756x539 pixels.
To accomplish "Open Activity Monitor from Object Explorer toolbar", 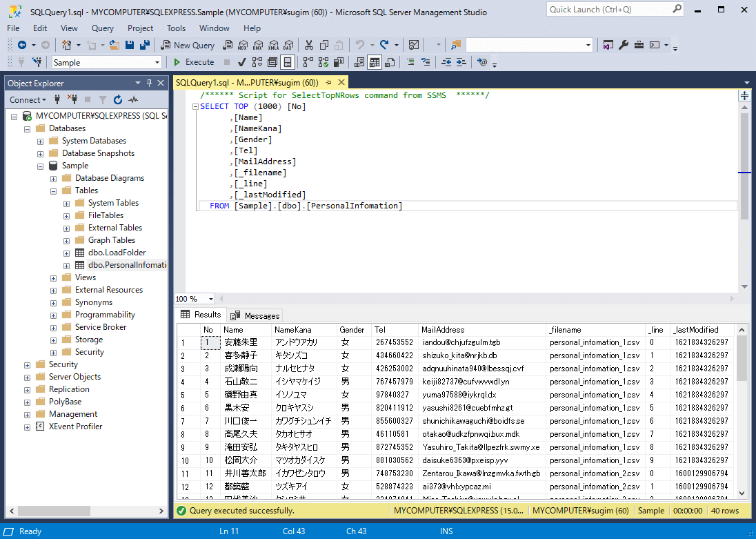I will tap(133, 100).
